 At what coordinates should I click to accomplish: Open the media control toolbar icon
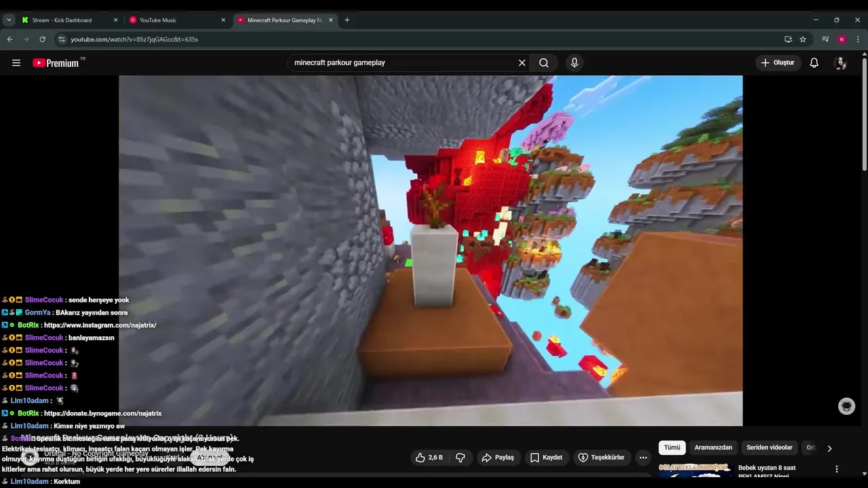click(x=825, y=39)
